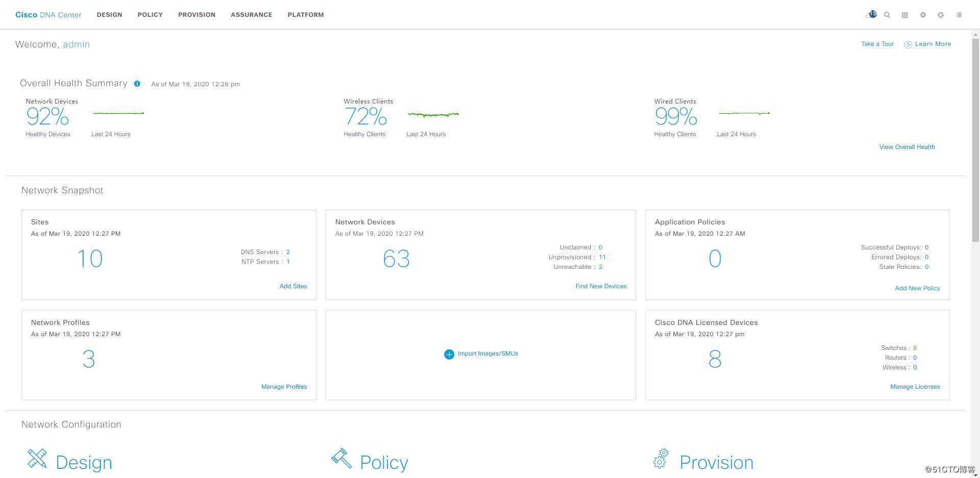
Task: Click the licensed Switches value 8
Action: [915, 348]
